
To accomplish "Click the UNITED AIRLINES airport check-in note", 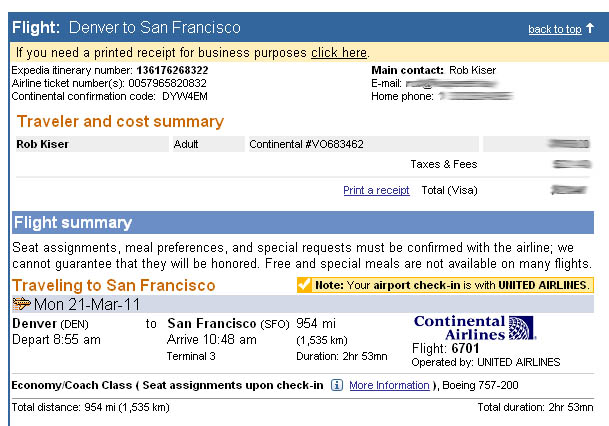I will tap(445, 285).
